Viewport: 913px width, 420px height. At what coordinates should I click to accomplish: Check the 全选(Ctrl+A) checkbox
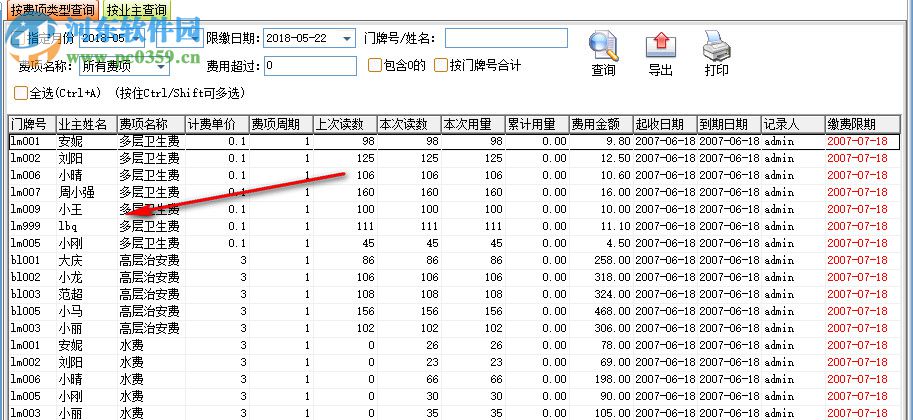point(21,93)
